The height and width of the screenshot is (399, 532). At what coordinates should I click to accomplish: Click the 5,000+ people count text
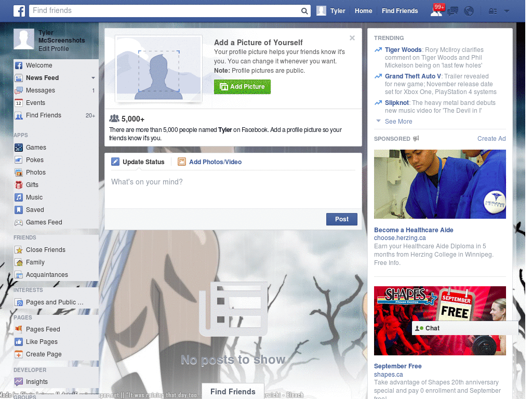tap(132, 119)
